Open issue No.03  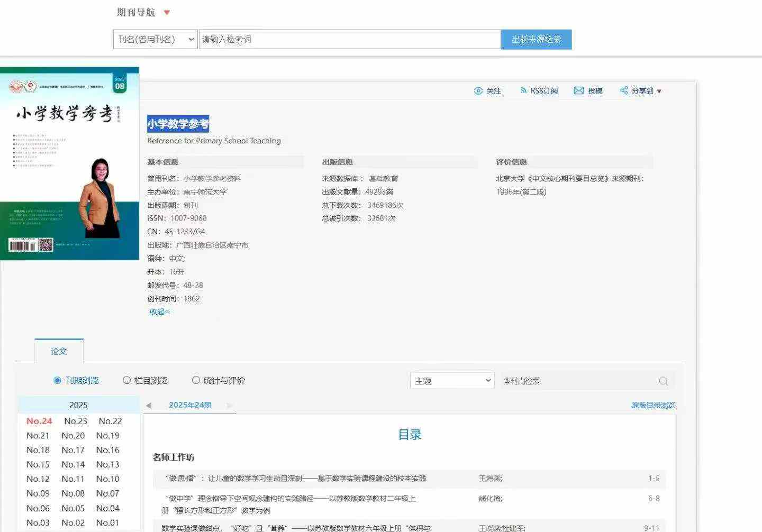tap(38, 523)
